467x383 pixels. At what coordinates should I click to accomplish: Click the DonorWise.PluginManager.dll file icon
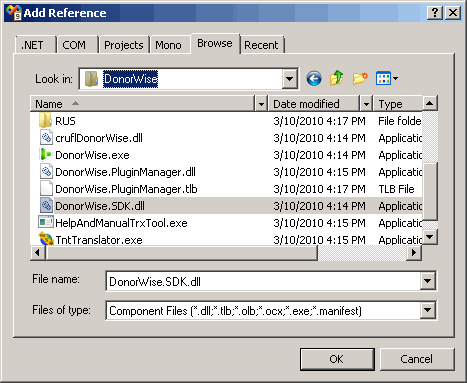pos(46,172)
